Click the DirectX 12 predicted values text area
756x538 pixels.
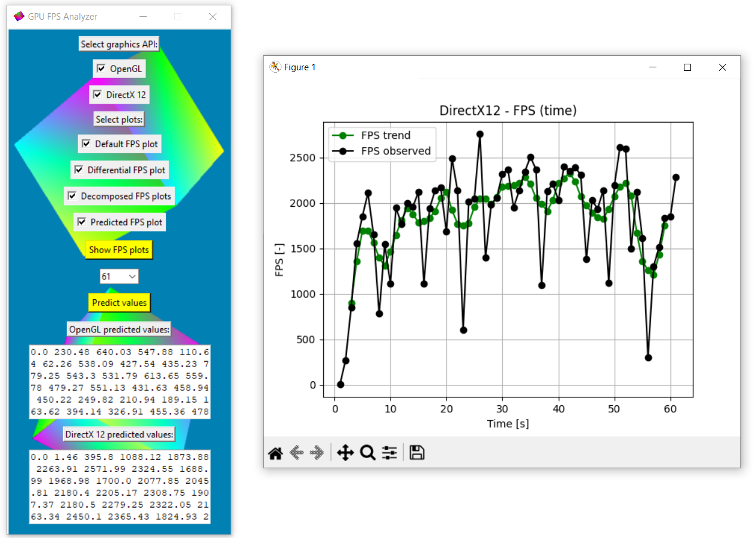pyautogui.click(x=119, y=489)
